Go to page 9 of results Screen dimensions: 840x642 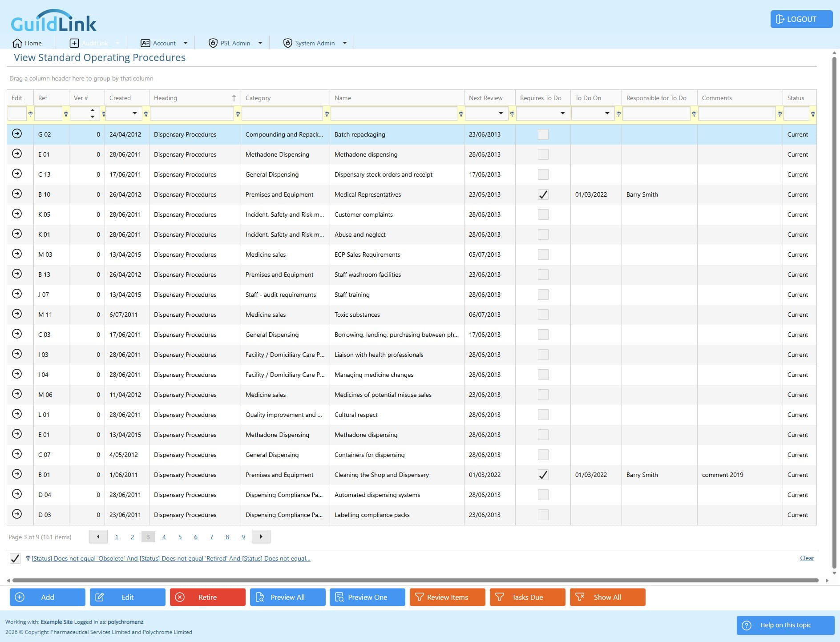tap(243, 537)
